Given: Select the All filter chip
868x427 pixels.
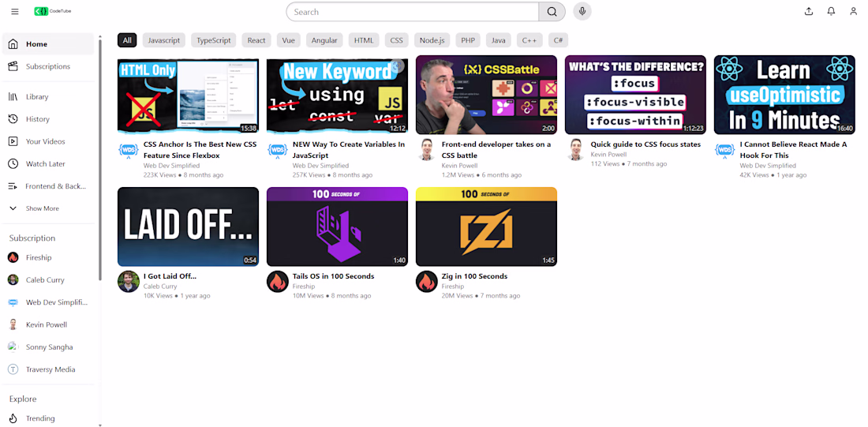Looking at the screenshot, I should coord(127,40).
